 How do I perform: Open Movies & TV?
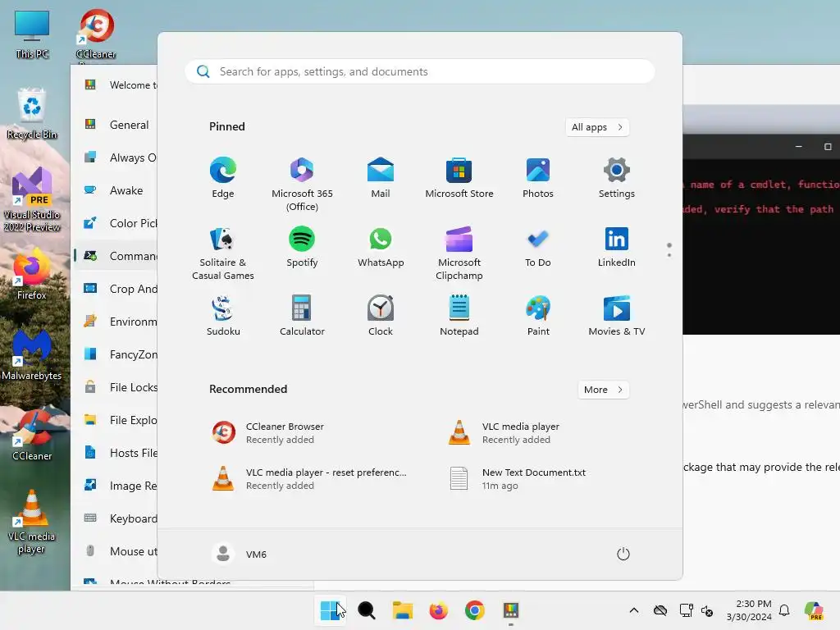(x=617, y=316)
